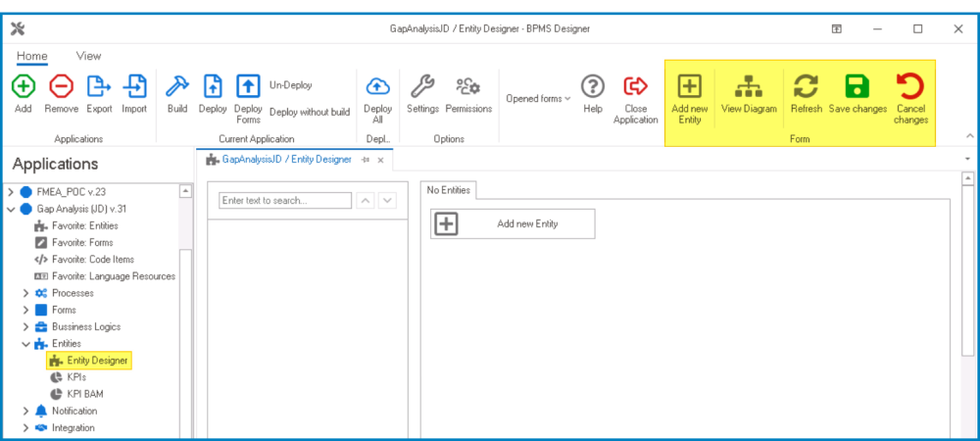Pin the Entity Designer document tab
980x441 pixels.
(366, 160)
